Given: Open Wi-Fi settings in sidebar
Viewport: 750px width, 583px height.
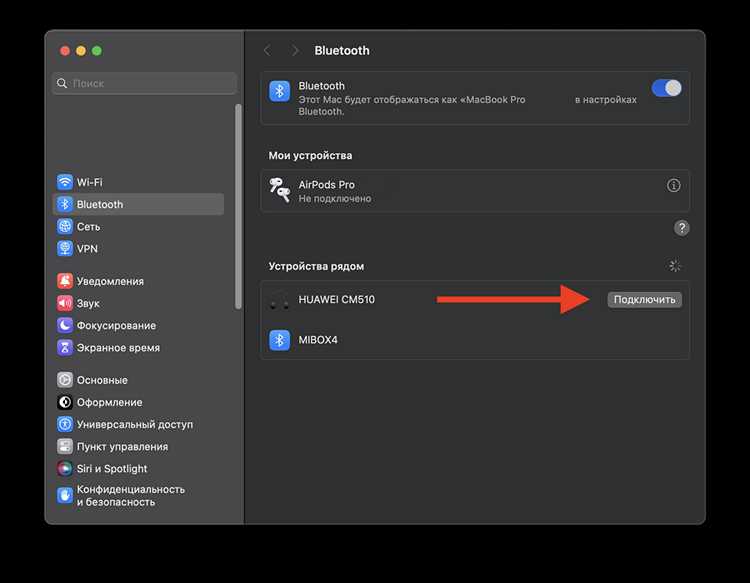Looking at the screenshot, I should [138, 182].
